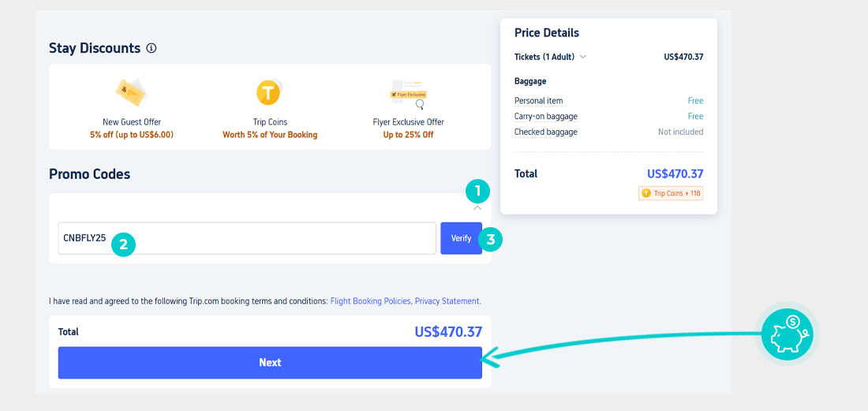Open the Privacy Statement link
Screen dimensions: 868x411
pos(447,301)
